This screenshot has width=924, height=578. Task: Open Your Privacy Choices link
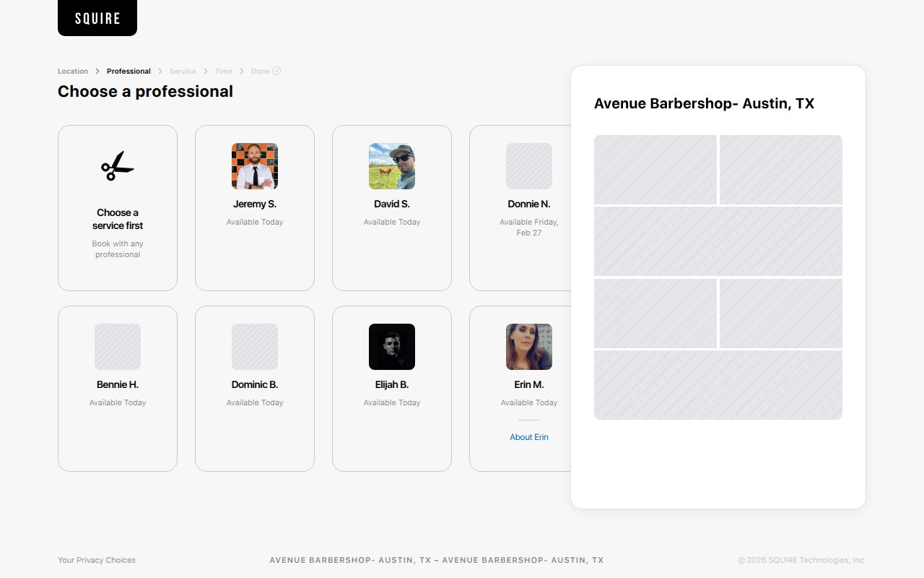tap(97, 560)
